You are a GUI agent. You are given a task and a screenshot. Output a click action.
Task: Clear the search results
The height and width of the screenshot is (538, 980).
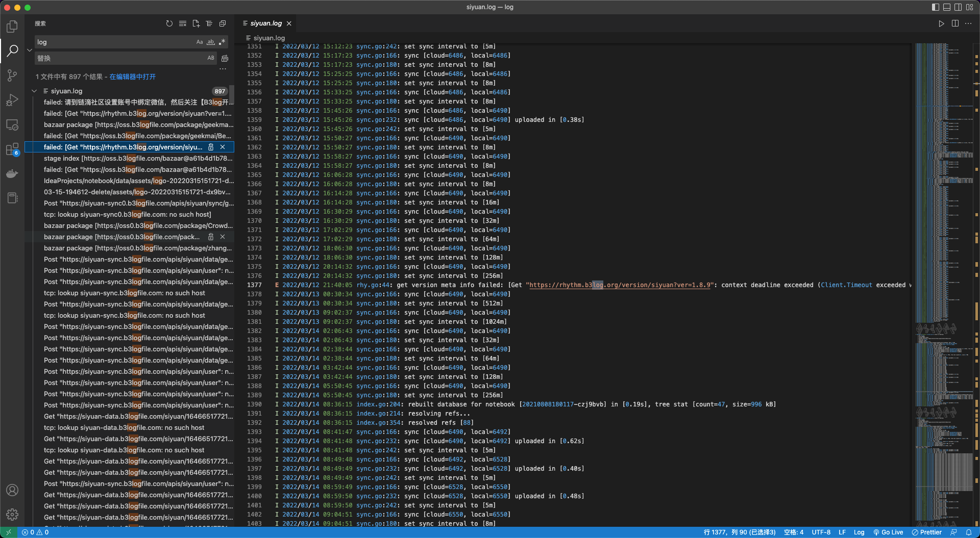click(183, 23)
